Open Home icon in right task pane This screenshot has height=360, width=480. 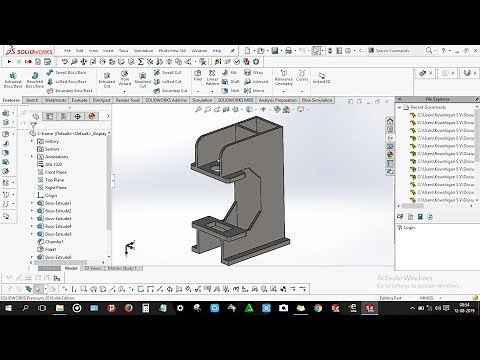390,121
